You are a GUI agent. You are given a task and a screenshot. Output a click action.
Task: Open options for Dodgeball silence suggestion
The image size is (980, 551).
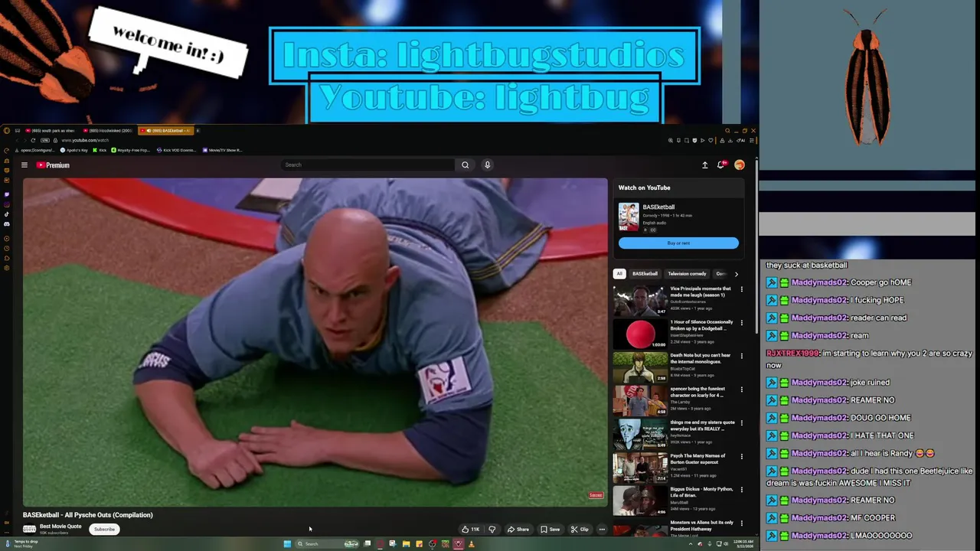(741, 323)
